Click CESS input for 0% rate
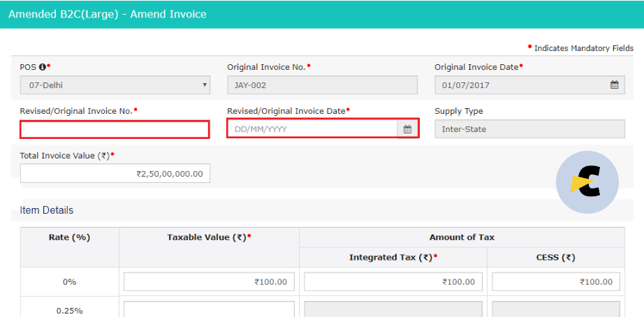This screenshot has height=317, width=644. click(x=556, y=281)
